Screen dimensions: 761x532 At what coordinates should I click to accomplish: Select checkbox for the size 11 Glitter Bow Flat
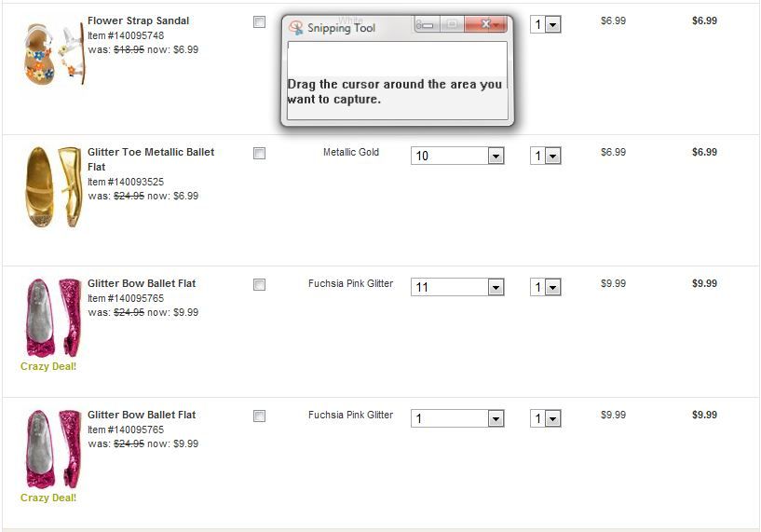(260, 285)
